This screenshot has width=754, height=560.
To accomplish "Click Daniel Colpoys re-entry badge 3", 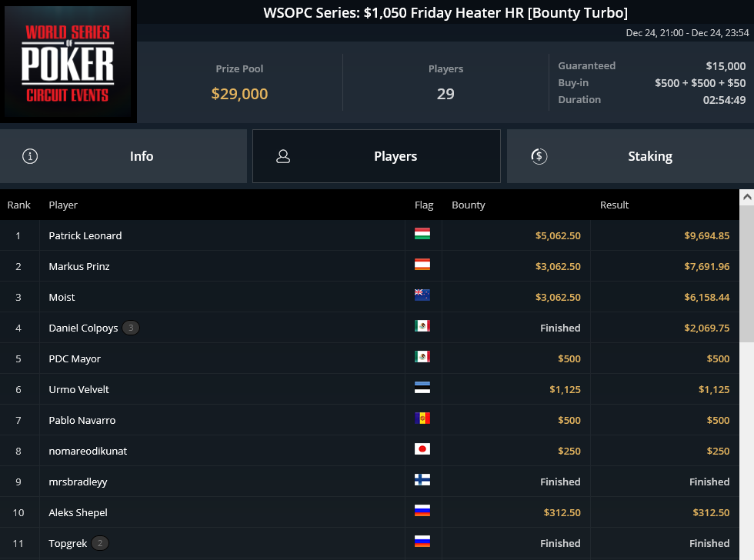I will pyautogui.click(x=131, y=328).
